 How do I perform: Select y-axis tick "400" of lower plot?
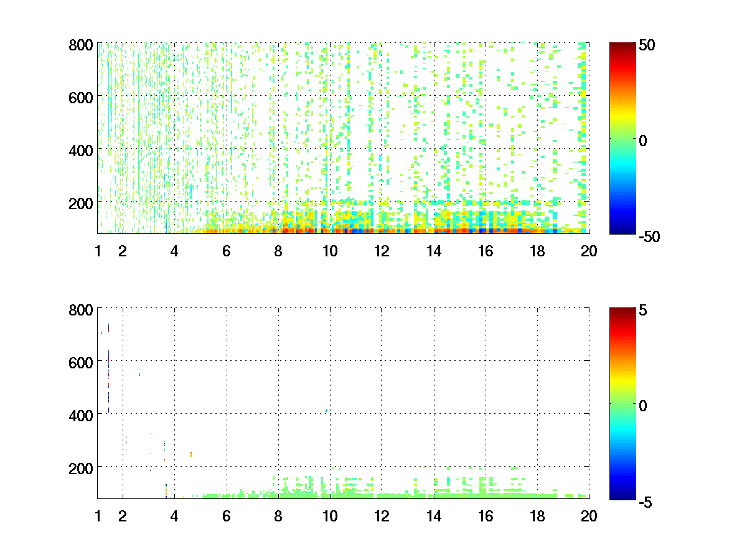pyautogui.click(x=81, y=414)
